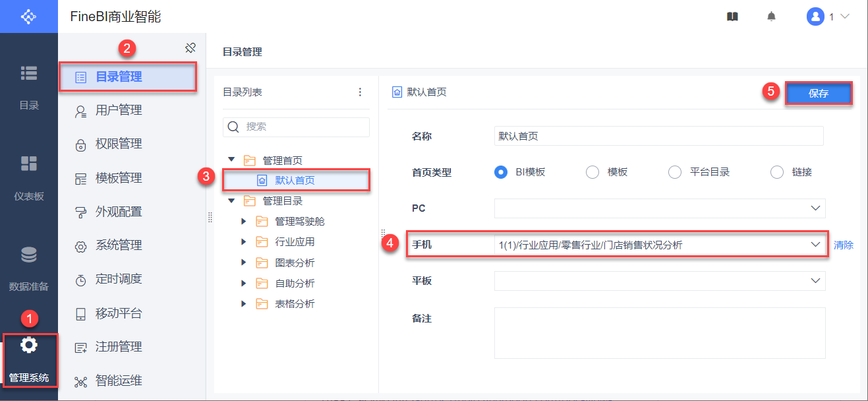Expand the 平板 dropdown list
Screen dimensions: 868x401
659,281
